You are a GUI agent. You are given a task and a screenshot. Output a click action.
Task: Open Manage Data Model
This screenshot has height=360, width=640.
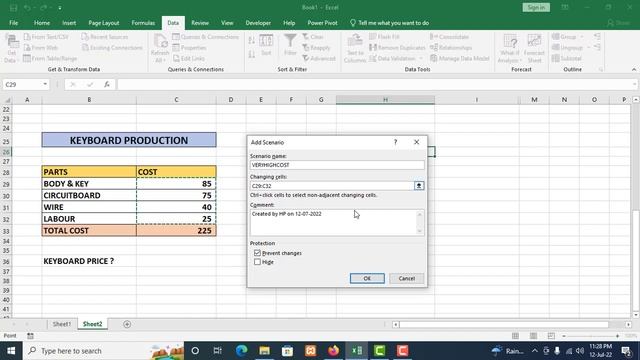point(460,58)
